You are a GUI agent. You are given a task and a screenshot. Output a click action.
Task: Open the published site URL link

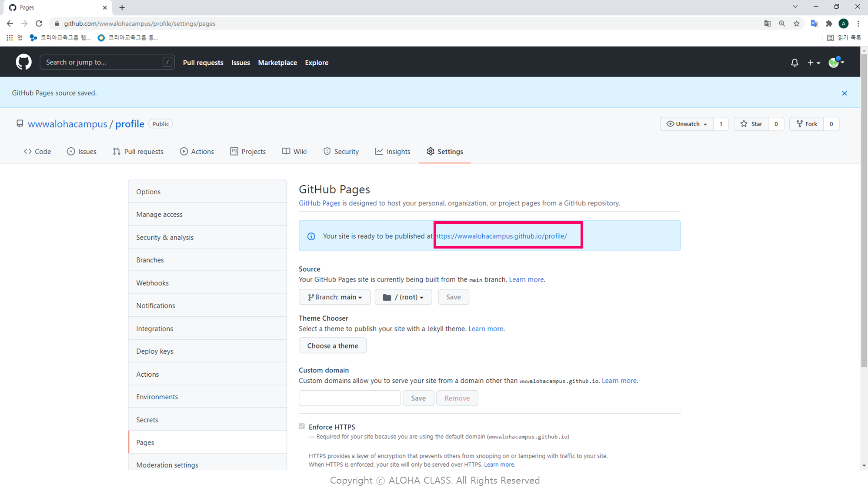pyautogui.click(x=501, y=236)
